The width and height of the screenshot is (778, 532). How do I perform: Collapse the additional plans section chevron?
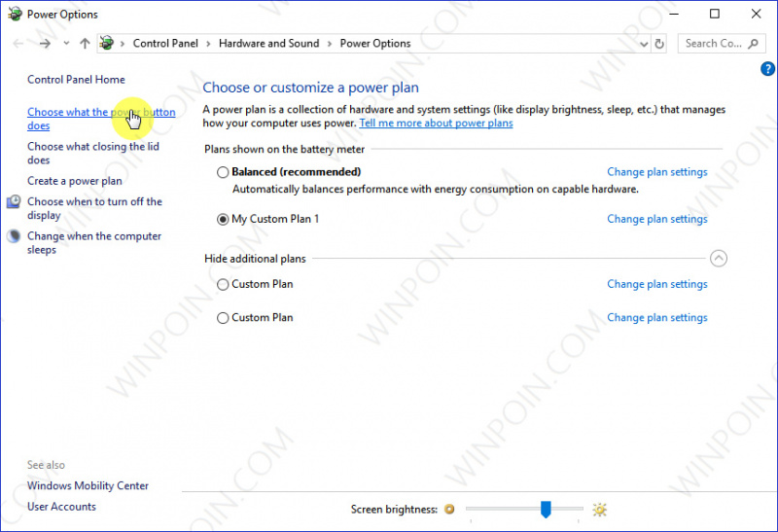coord(719,259)
